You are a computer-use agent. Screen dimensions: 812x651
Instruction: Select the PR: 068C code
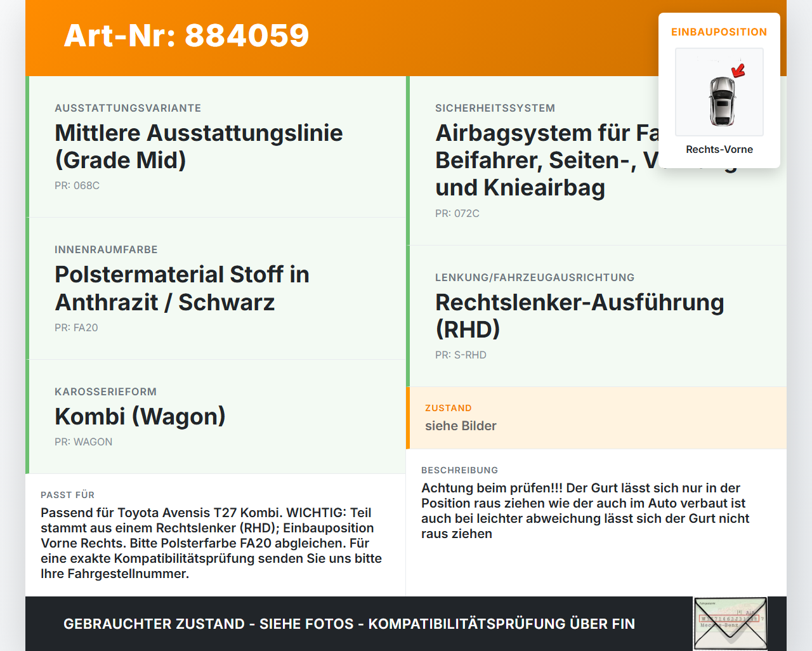77,186
